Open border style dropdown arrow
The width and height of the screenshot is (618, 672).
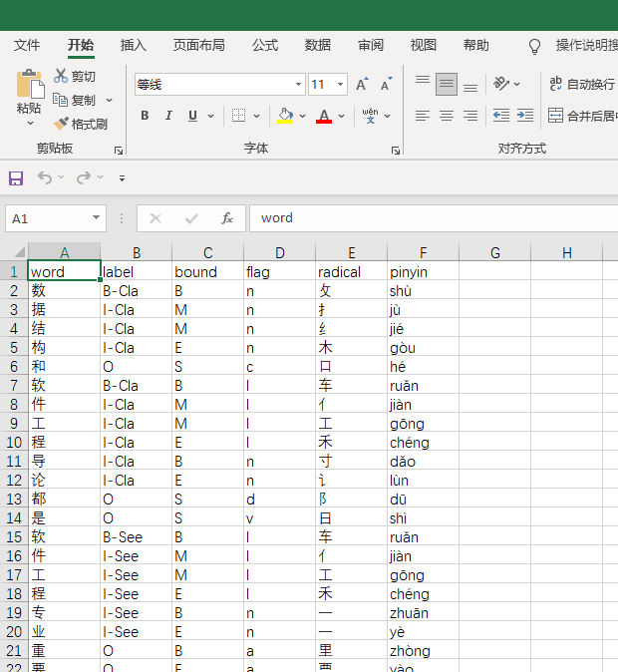[257, 116]
